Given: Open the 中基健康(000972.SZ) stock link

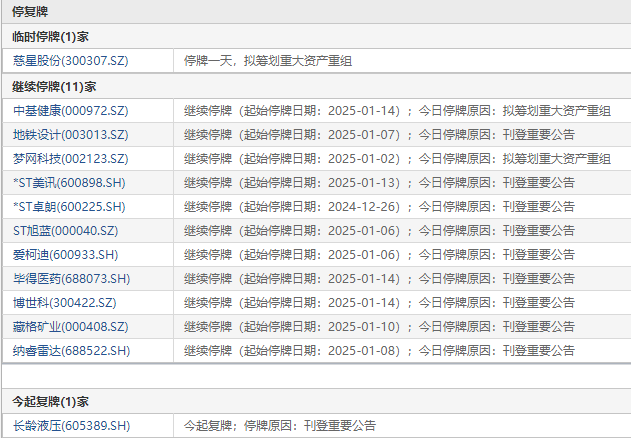Looking at the screenshot, I should [70, 111].
